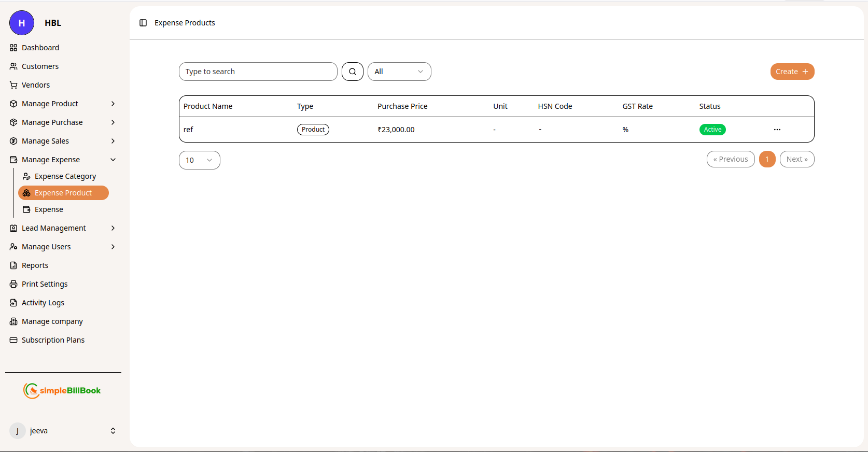Screen dimensions: 868x452
Task: Click the Vendors cart icon
Action: coord(13,85)
